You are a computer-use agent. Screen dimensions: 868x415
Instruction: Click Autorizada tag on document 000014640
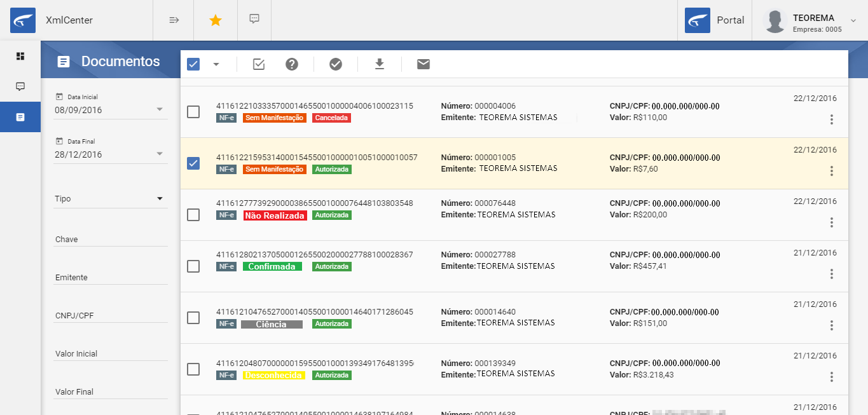pyautogui.click(x=332, y=324)
